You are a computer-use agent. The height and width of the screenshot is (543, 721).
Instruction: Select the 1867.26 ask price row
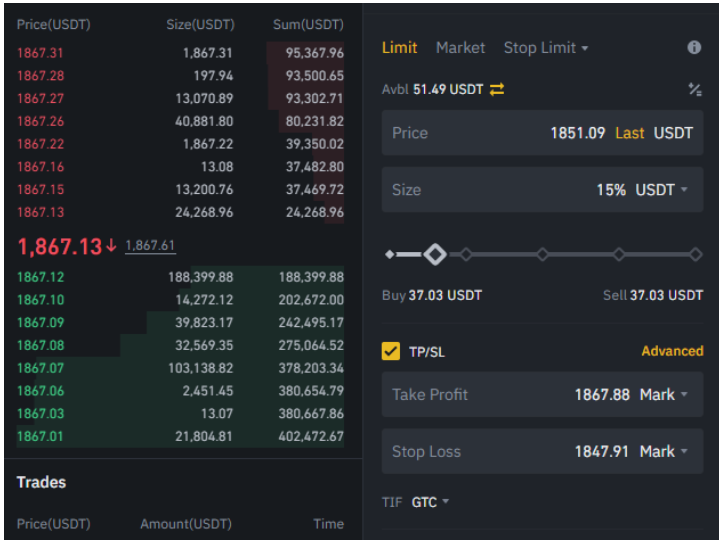point(180,121)
